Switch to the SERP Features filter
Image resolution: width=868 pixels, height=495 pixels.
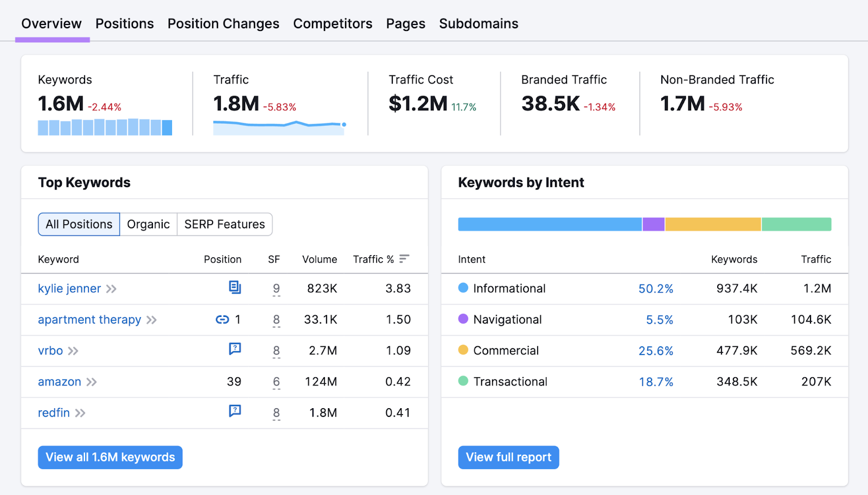pos(224,224)
